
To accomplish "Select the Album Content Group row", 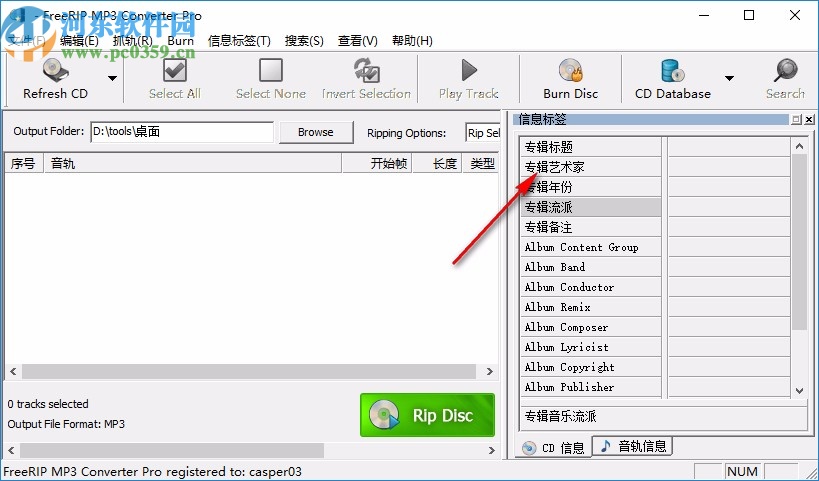I will tap(591, 247).
